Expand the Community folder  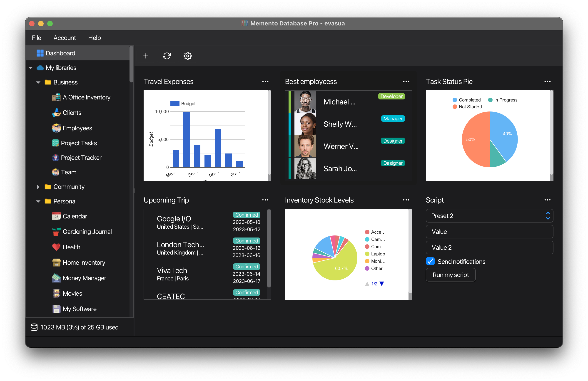point(38,187)
